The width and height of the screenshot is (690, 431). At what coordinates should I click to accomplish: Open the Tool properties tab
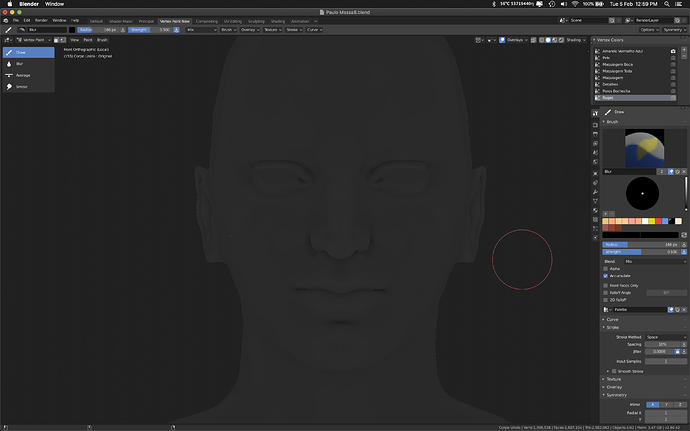click(595, 114)
